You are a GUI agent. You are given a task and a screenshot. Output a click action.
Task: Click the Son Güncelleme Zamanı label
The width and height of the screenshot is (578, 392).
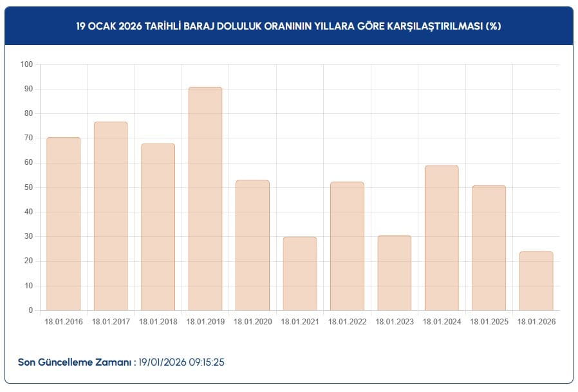tap(77, 362)
